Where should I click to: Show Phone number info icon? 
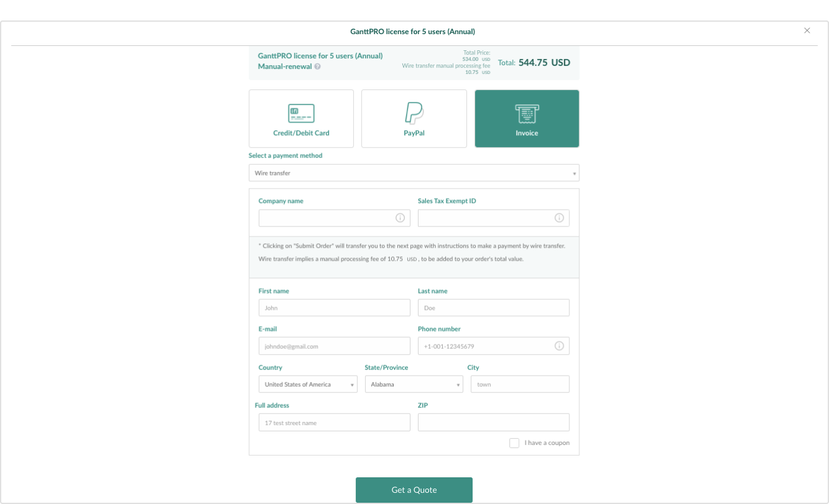pos(559,346)
